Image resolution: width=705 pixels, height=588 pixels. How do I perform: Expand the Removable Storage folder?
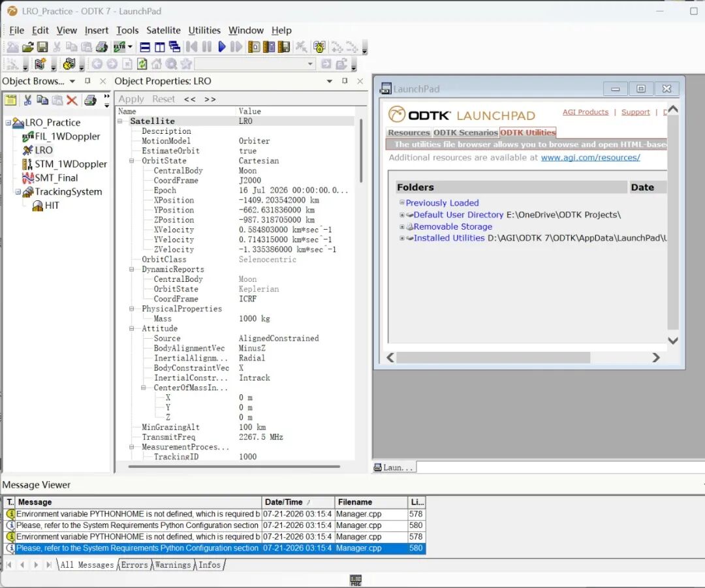point(402,226)
